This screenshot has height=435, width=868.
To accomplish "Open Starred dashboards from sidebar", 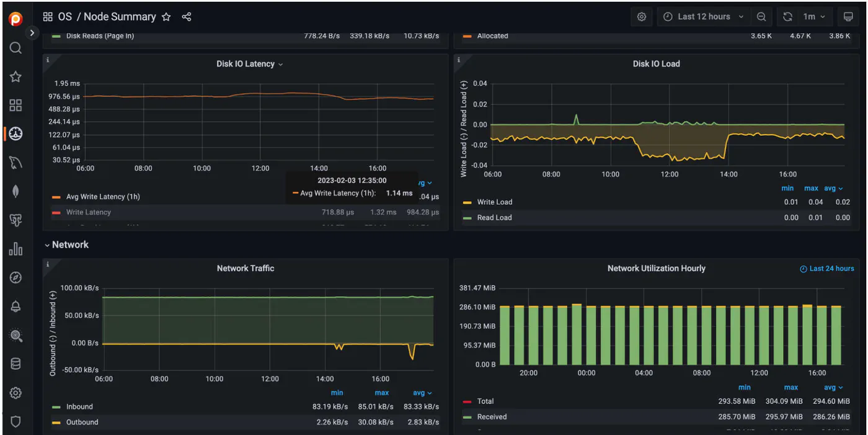I will point(15,76).
